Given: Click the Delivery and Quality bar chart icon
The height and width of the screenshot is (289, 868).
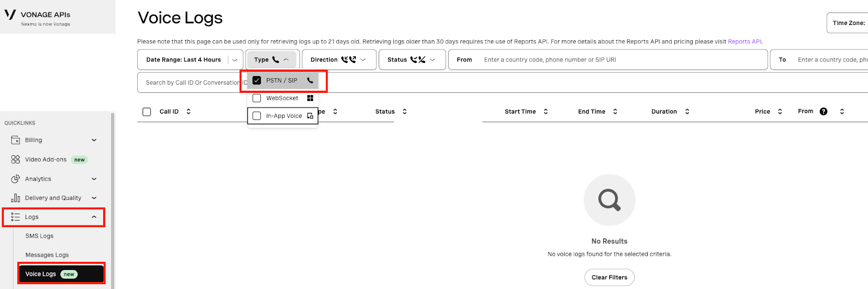Looking at the screenshot, I should pos(16,198).
